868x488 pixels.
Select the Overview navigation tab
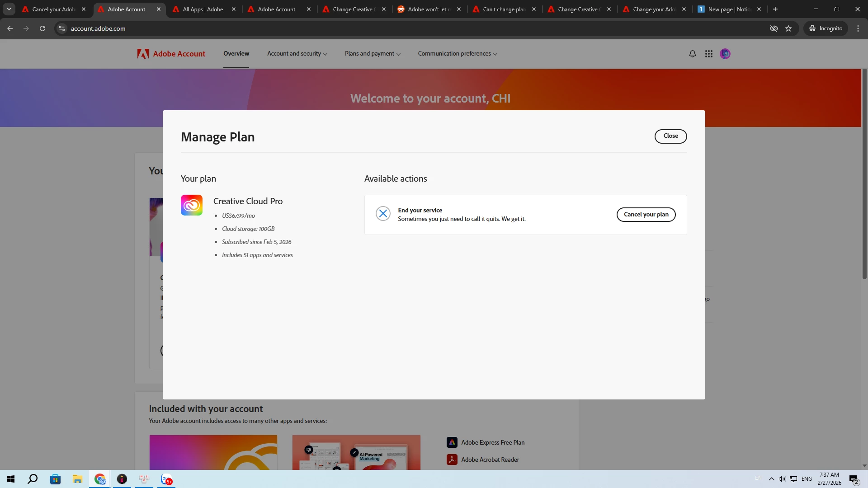(236, 54)
